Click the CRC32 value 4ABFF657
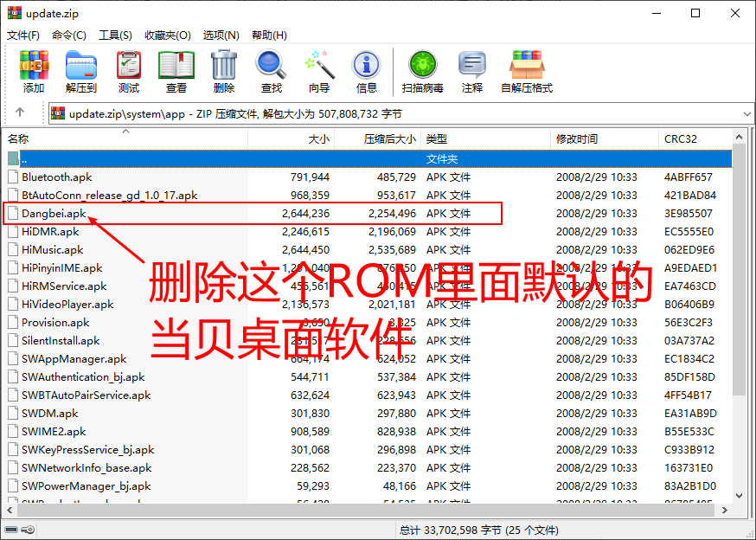Image resolution: width=756 pixels, height=540 pixels. (x=688, y=177)
